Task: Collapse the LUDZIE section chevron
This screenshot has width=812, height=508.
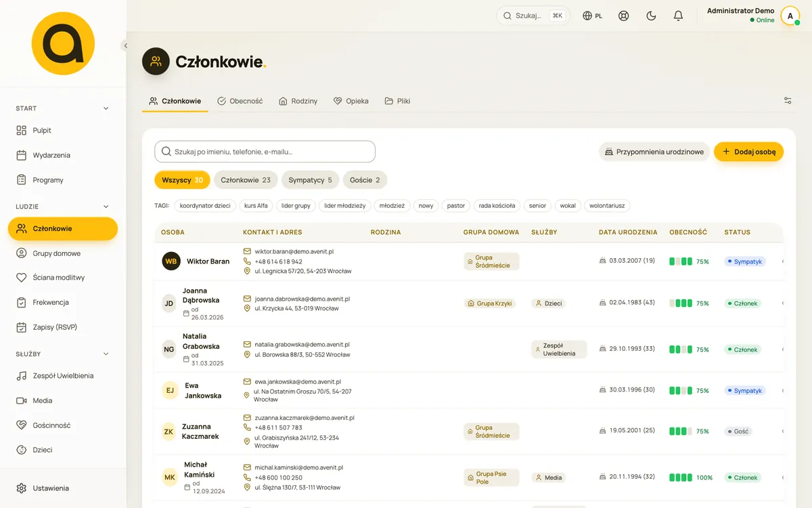Action: point(106,207)
